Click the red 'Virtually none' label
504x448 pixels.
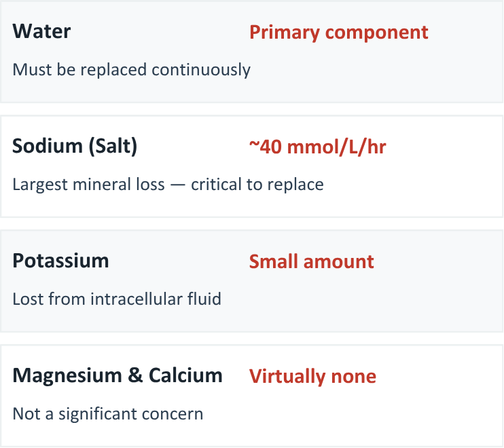[312, 376]
